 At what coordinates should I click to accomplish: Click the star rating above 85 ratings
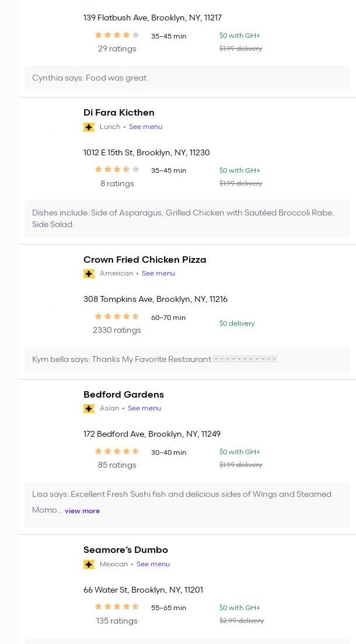pyautogui.click(x=117, y=451)
